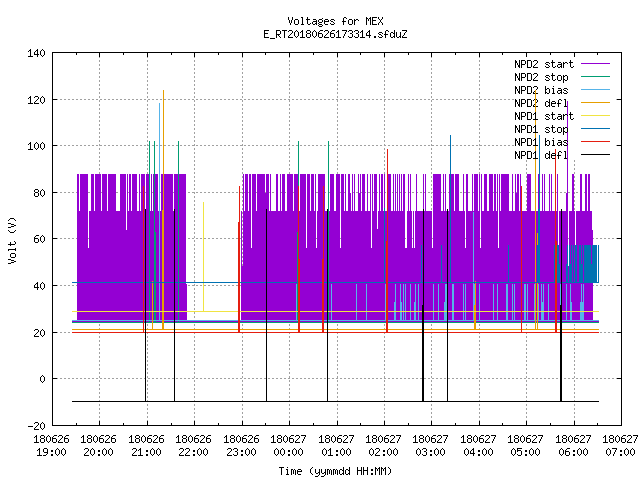Image resolution: width=640 pixels, height=480 pixels.
Task: Click the 140 value on voltage axis
Action: [x=36, y=53]
